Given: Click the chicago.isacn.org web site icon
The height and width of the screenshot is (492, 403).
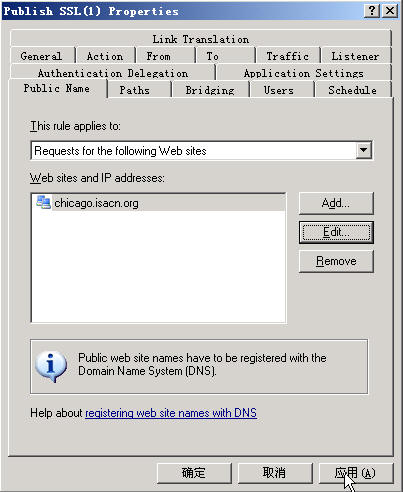Looking at the screenshot, I should 43,202.
